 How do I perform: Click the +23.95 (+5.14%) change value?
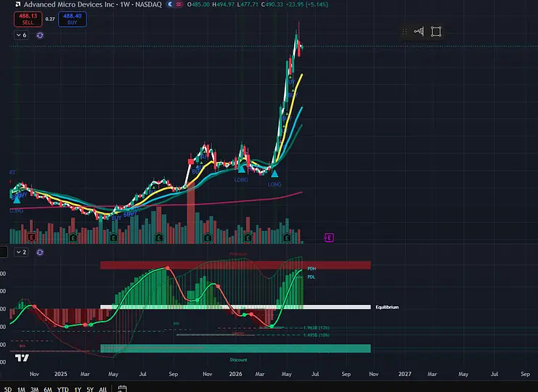306,4
